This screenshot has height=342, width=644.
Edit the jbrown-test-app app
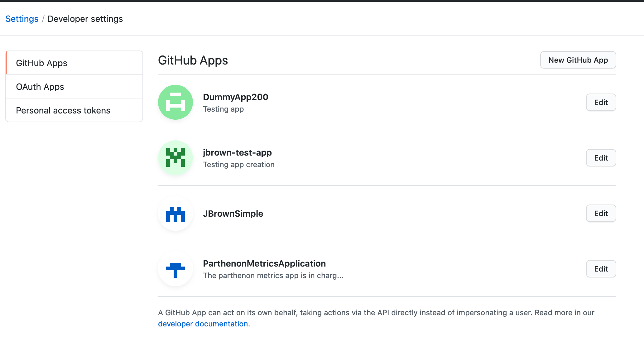point(601,158)
